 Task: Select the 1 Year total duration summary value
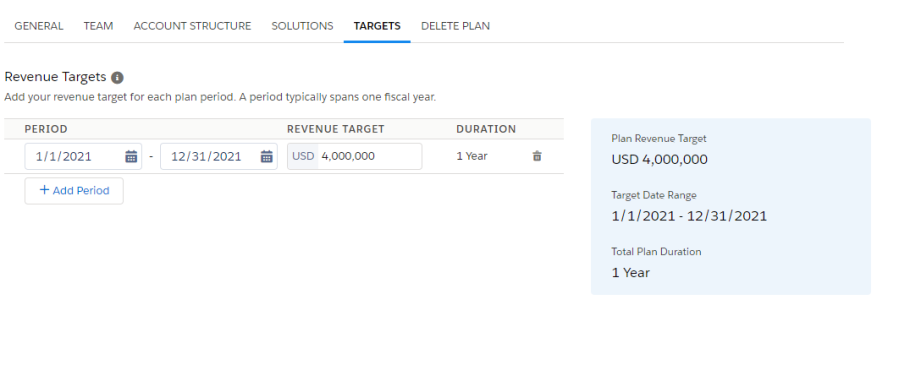pos(631,273)
